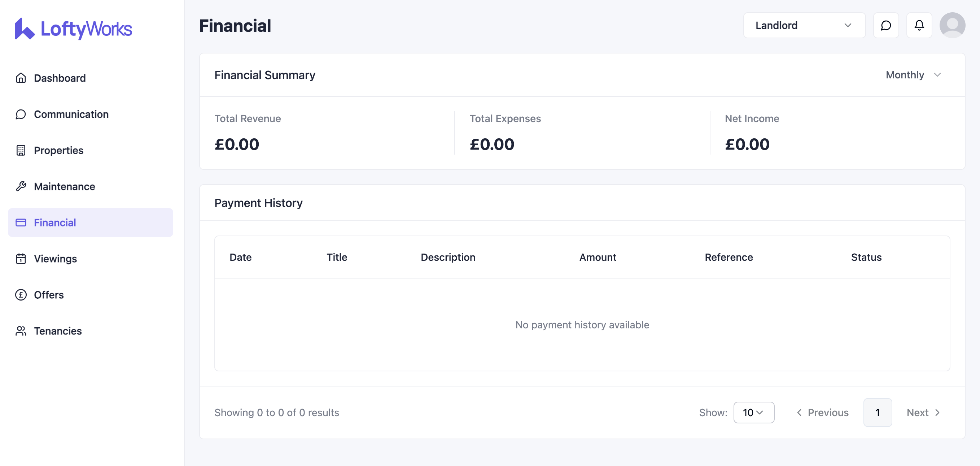Open the Show 10 rows dropdown
Image resolution: width=980 pixels, height=466 pixels.
tap(753, 412)
